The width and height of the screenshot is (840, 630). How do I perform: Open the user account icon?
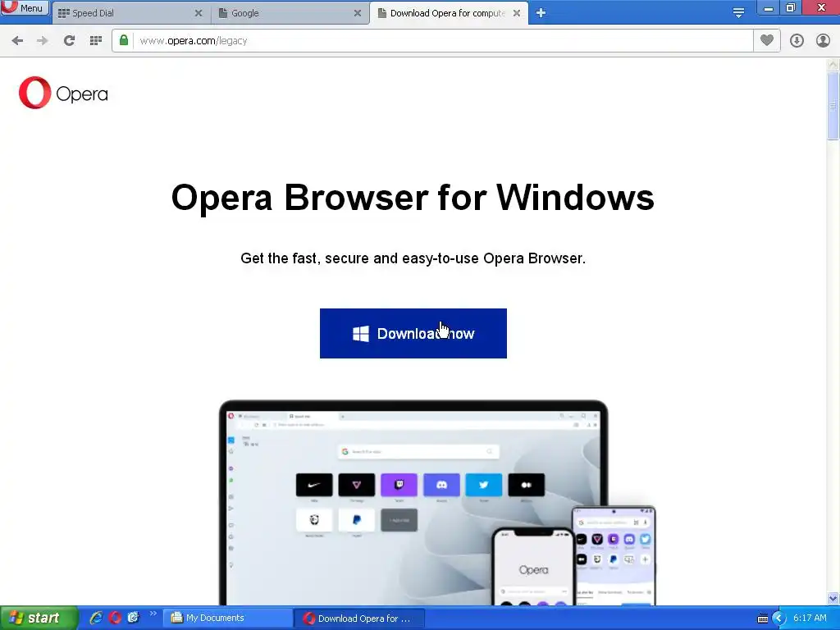tap(823, 41)
